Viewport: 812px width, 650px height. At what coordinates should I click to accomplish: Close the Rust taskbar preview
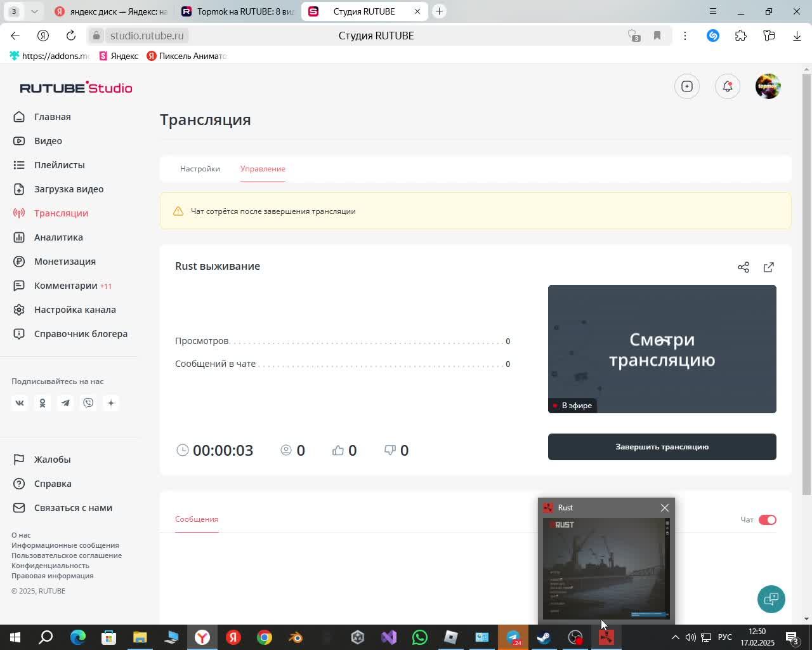[664, 508]
